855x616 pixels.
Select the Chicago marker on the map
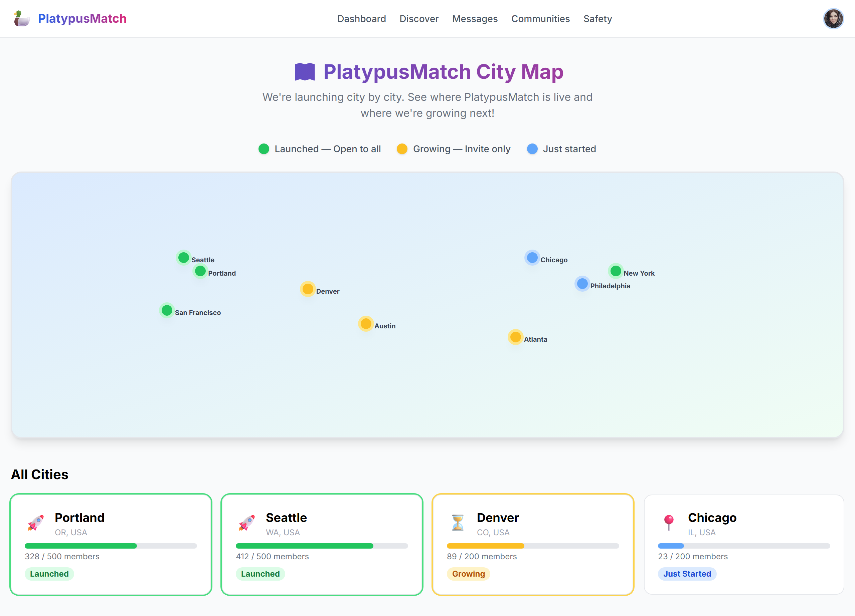(x=532, y=257)
